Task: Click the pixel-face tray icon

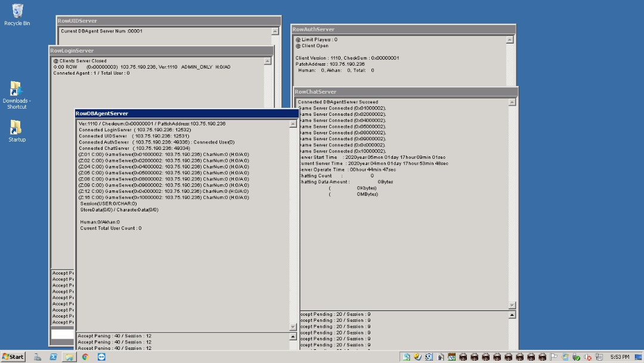Action: point(452,357)
